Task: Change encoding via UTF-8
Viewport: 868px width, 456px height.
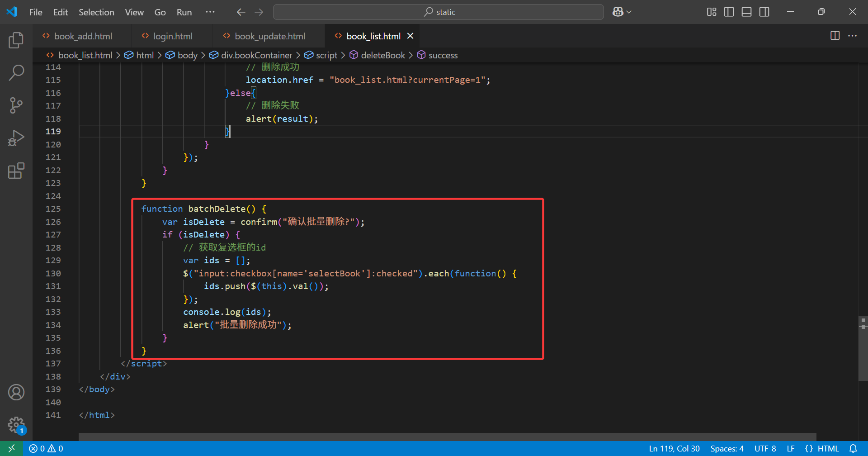Action: click(765, 448)
